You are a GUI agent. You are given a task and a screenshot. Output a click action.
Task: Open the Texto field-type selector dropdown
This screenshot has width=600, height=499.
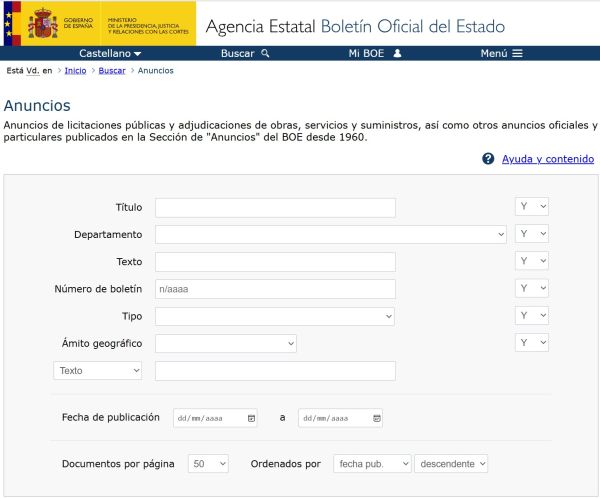(x=98, y=370)
